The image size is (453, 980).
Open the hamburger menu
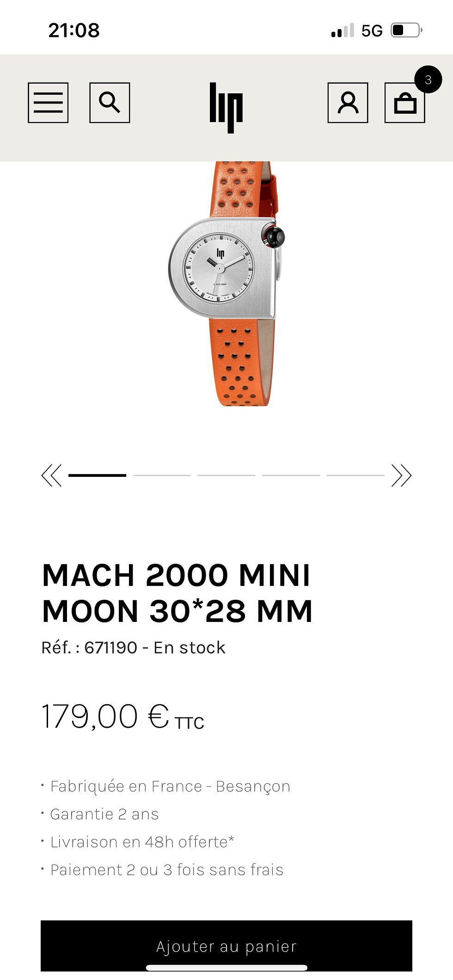coord(48,103)
